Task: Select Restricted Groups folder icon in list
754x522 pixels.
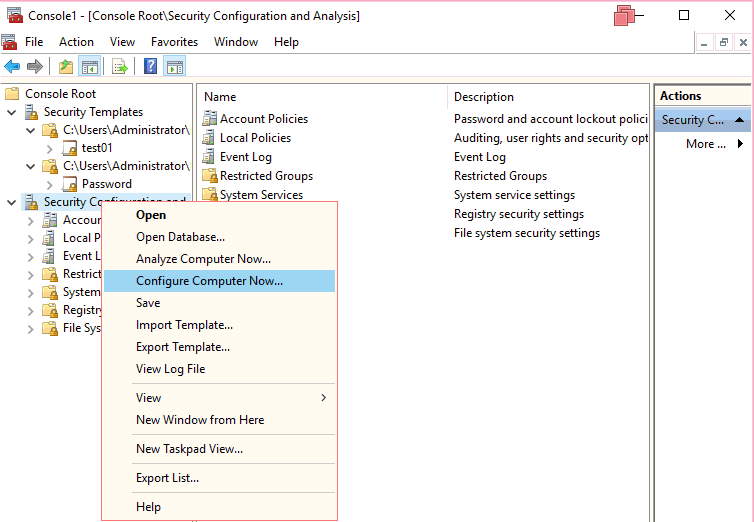Action: [210, 176]
